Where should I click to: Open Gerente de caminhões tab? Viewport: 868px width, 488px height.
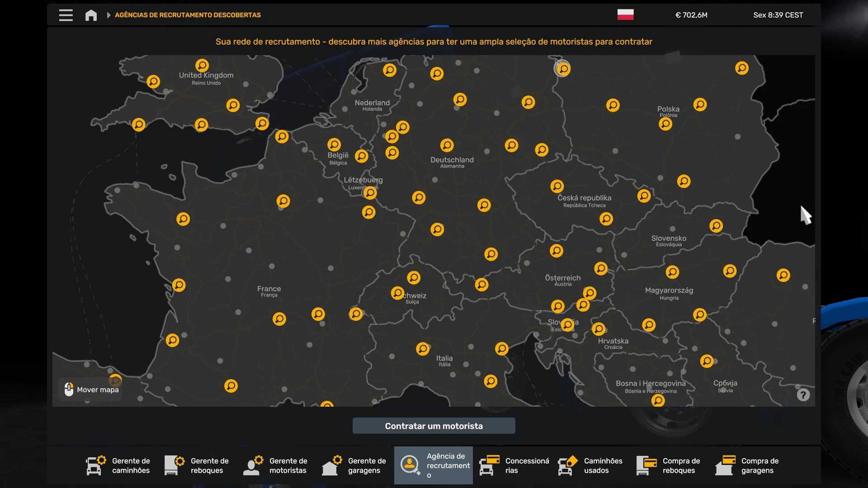pos(119,465)
